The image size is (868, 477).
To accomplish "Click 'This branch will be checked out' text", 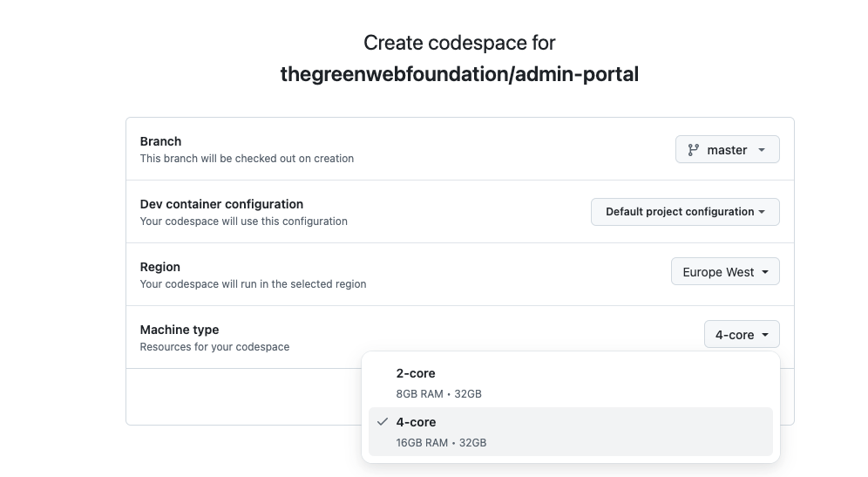I will 247,159.
